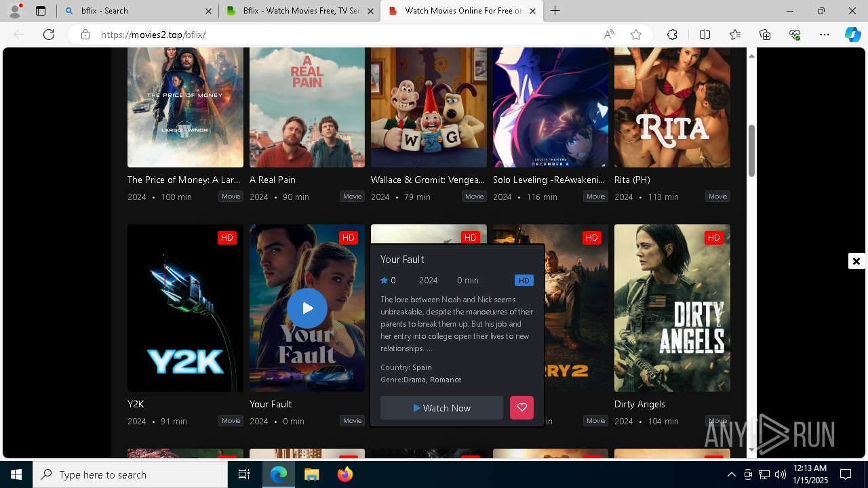868x488 pixels.
Task: Click the blue HD badge in the Your Fault popup
Action: tap(524, 281)
